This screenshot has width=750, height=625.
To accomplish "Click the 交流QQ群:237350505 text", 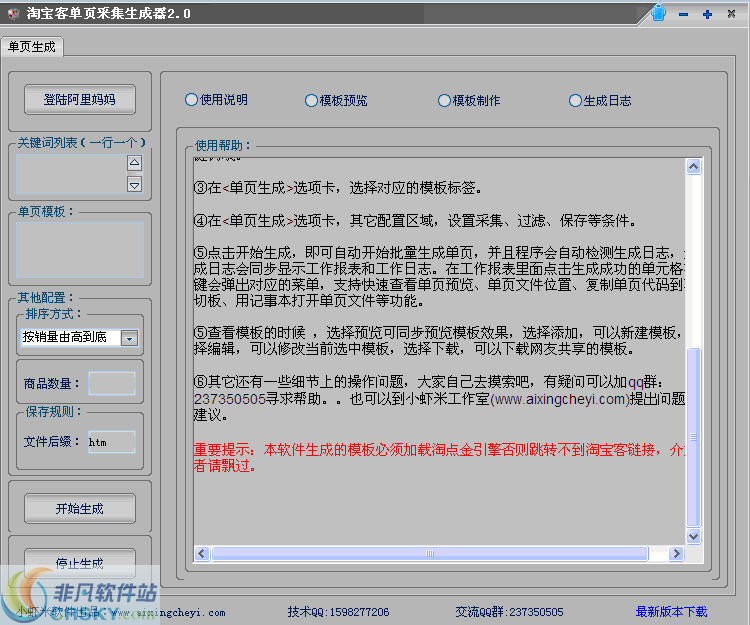I will click(x=509, y=612).
